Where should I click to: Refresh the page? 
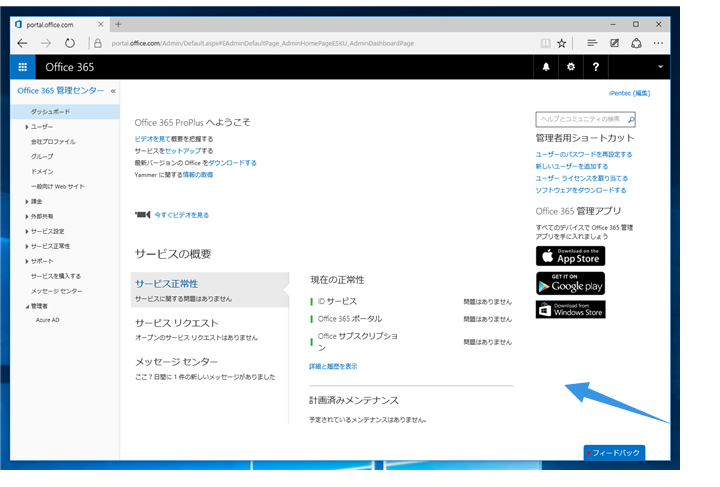(x=70, y=43)
